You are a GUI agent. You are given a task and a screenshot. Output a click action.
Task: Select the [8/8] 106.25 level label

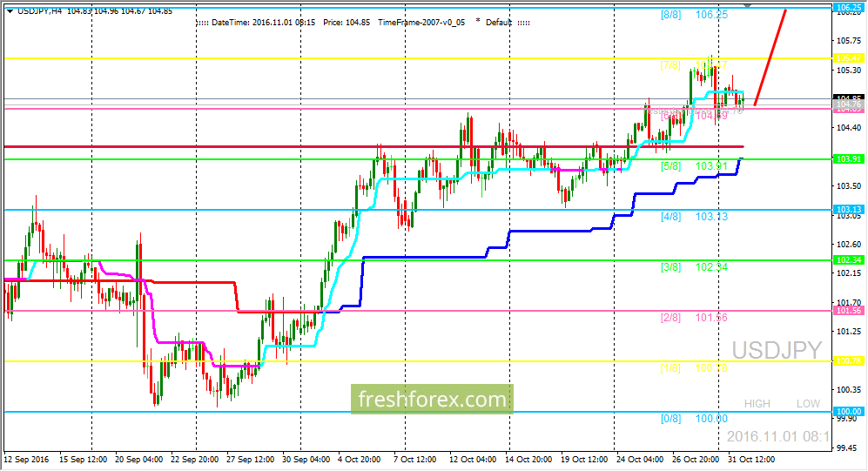click(x=695, y=15)
